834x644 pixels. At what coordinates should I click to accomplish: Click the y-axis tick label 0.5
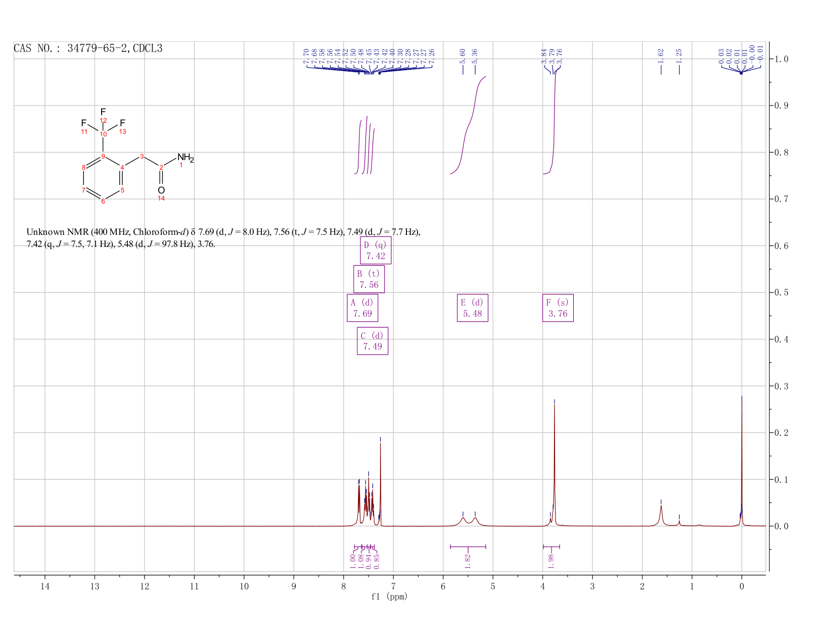click(x=781, y=292)
